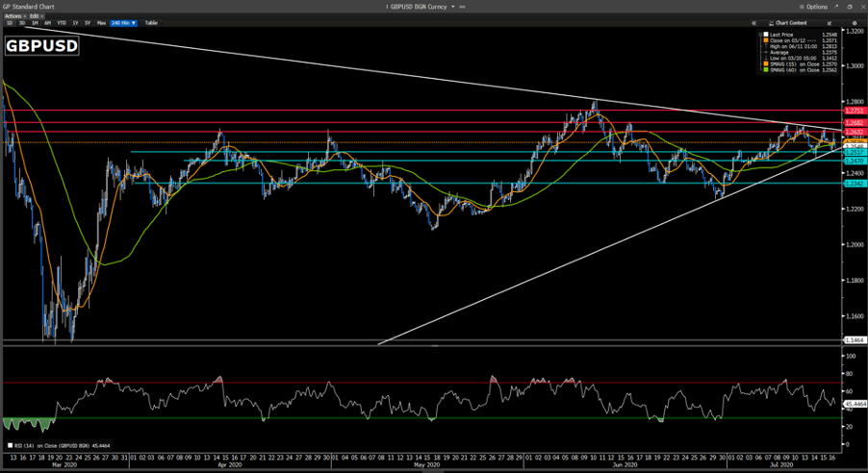Screen dimensions: 868x473
Task: Select the 3D time range
Action: coord(22,23)
